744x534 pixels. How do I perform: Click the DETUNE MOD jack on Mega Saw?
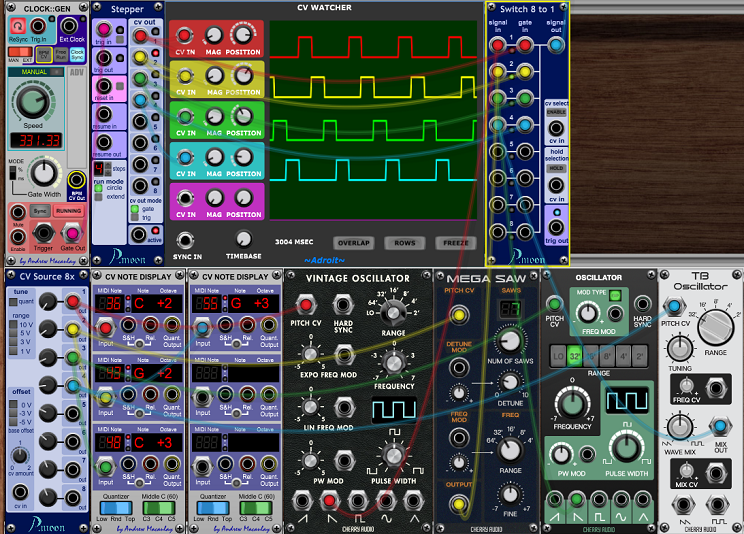click(459, 367)
